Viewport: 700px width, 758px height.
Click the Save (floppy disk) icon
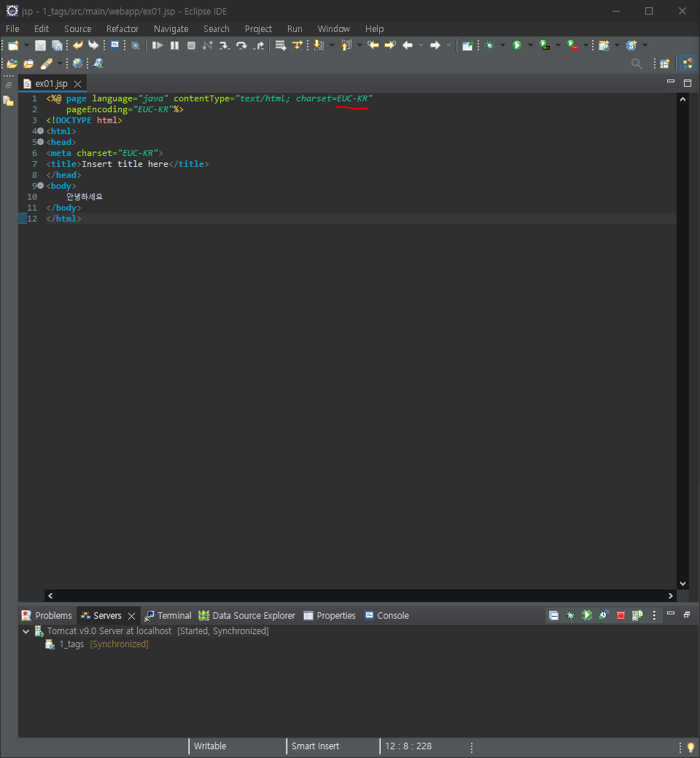click(x=40, y=45)
